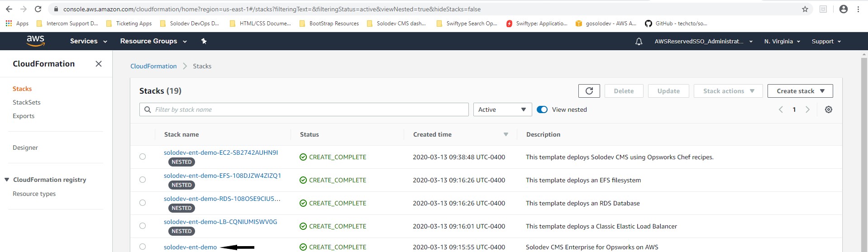Open the Solodev DevOps bookmark folder
Viewport: 868px width, 252px height.
[190, 24]
